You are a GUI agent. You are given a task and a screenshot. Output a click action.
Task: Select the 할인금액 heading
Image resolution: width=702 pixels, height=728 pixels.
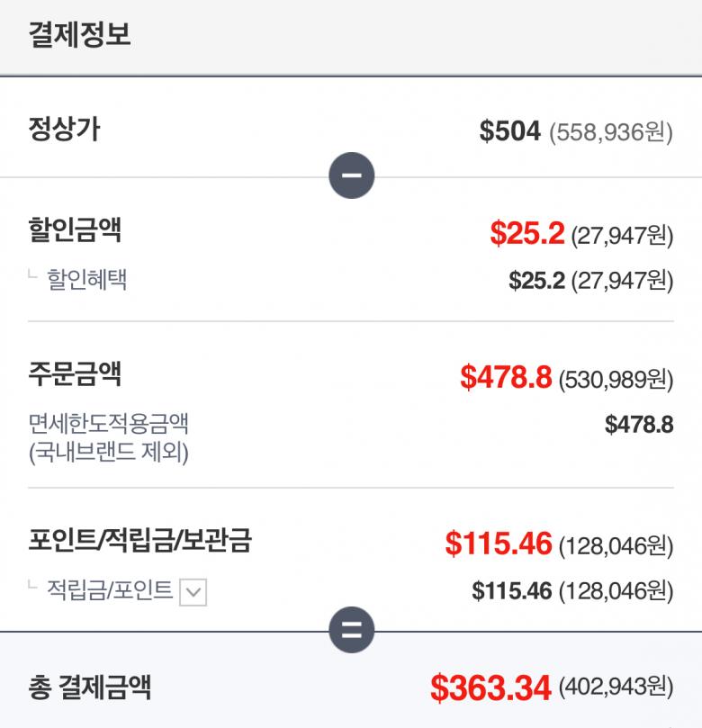(75, 230)
